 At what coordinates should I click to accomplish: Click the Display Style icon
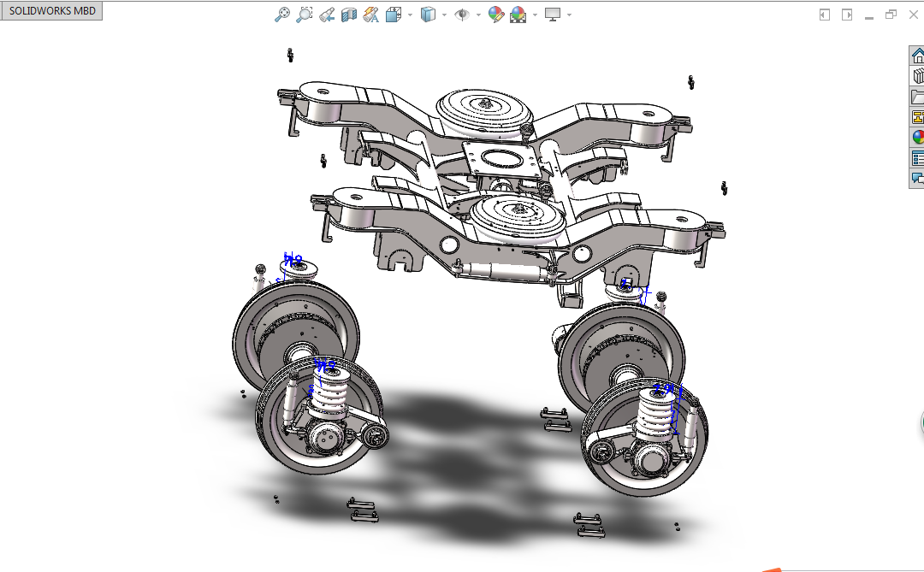[x=428, y=15]
